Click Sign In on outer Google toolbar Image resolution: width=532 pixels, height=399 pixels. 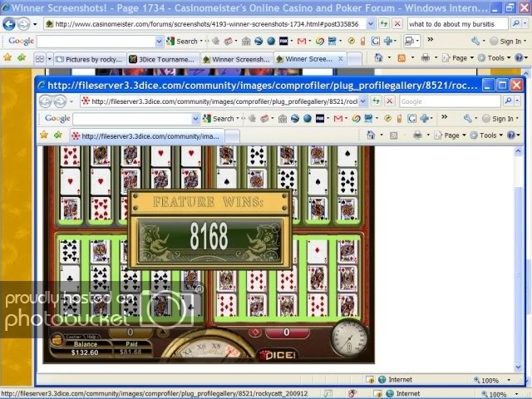tap(508, 41)
